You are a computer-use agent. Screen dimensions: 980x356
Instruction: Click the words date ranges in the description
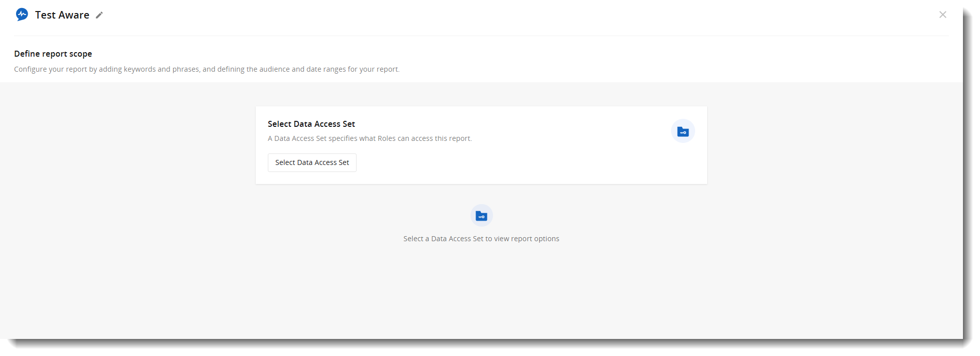[x=326, y=69]
